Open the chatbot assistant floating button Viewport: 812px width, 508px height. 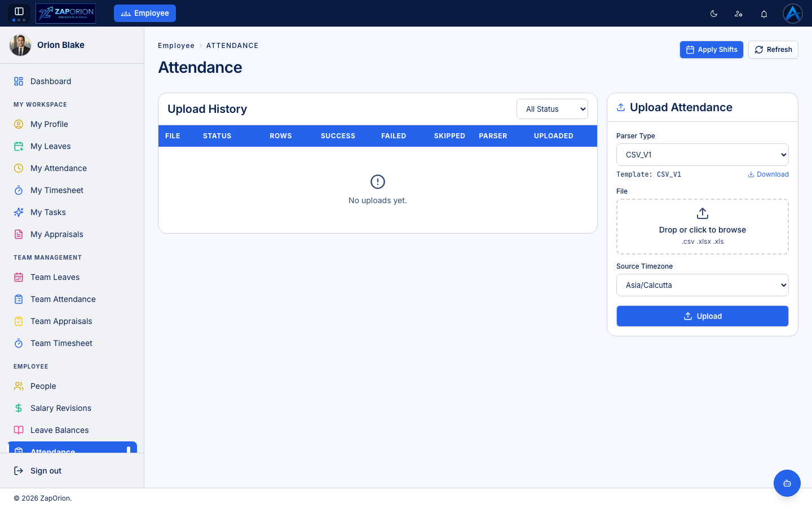pos(787,483)
